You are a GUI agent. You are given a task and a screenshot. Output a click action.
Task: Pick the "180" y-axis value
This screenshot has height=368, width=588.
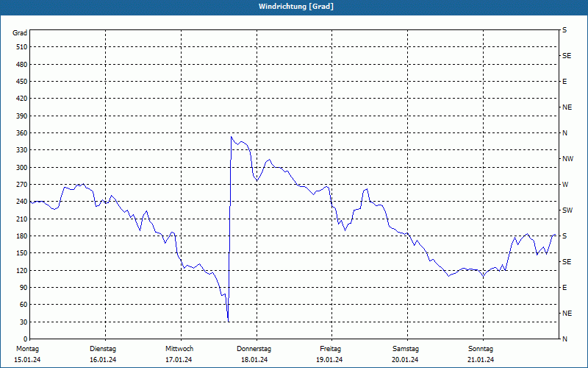(22, 236)
